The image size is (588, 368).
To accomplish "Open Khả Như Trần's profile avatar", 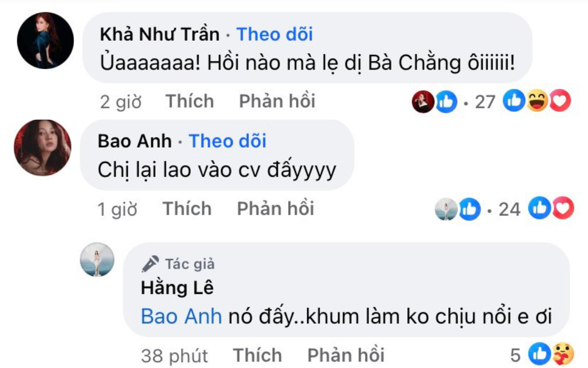I will 46,41.
